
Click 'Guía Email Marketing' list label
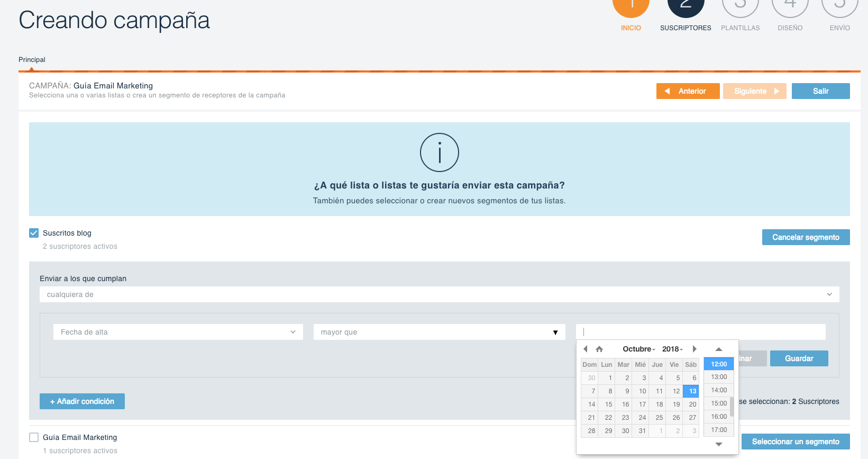click(80, 437)
